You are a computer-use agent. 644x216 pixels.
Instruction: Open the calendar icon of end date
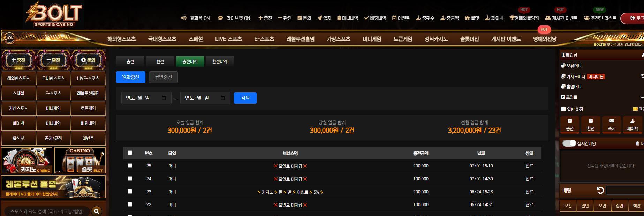click(223, 98)
